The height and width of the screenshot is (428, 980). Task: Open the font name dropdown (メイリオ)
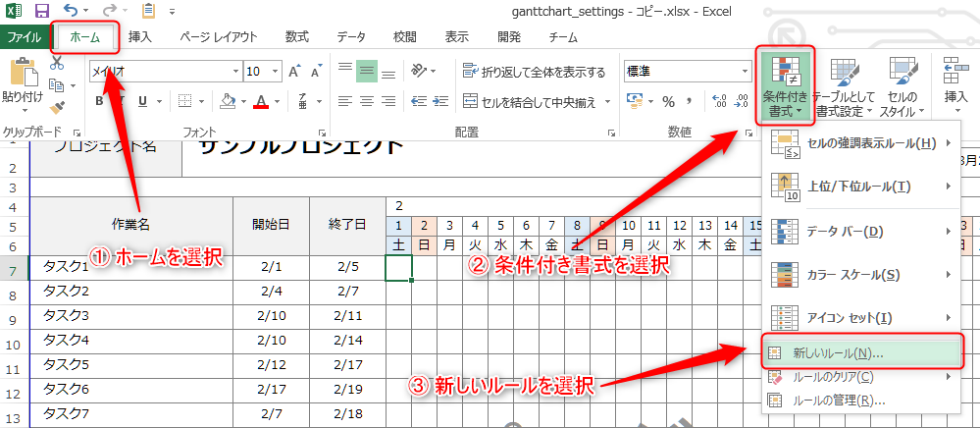tap(234, 72)
